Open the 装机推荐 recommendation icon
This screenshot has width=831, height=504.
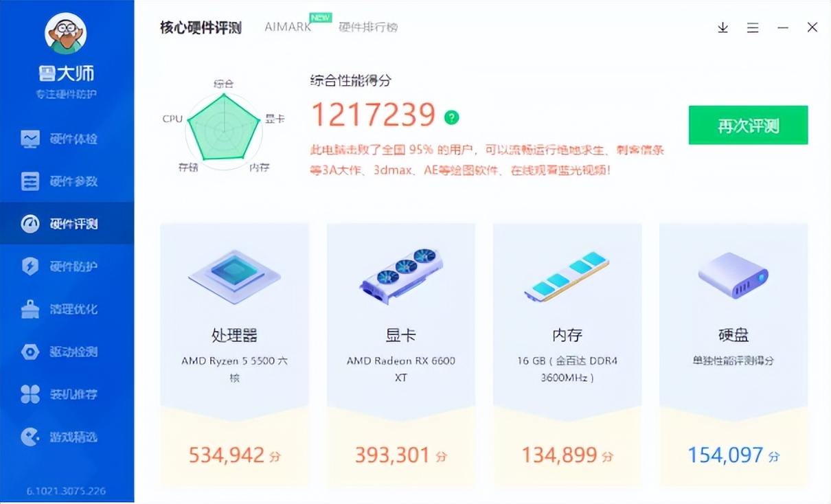tap(30, 394)
